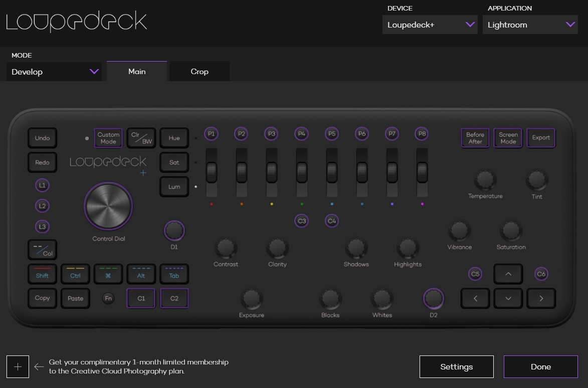Click the large Control Dial
This screenshot has height=388, width=588.
[x=108, y=206]
